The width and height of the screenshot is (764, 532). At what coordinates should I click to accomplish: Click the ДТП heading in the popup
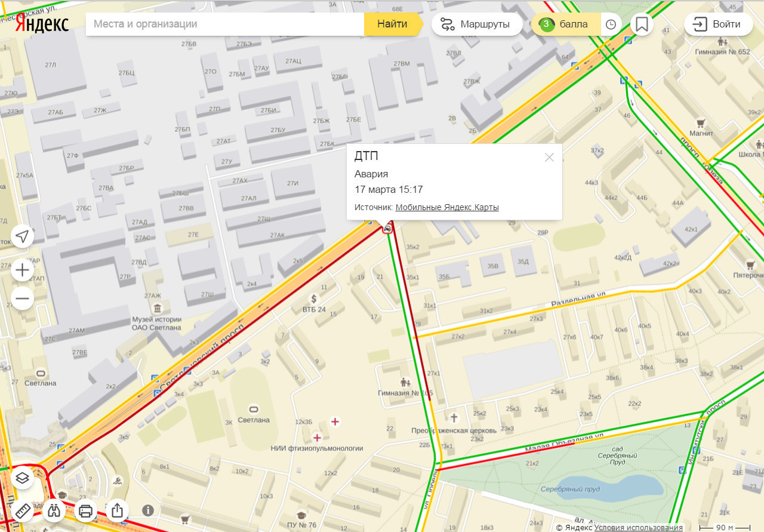pos(366,156)
